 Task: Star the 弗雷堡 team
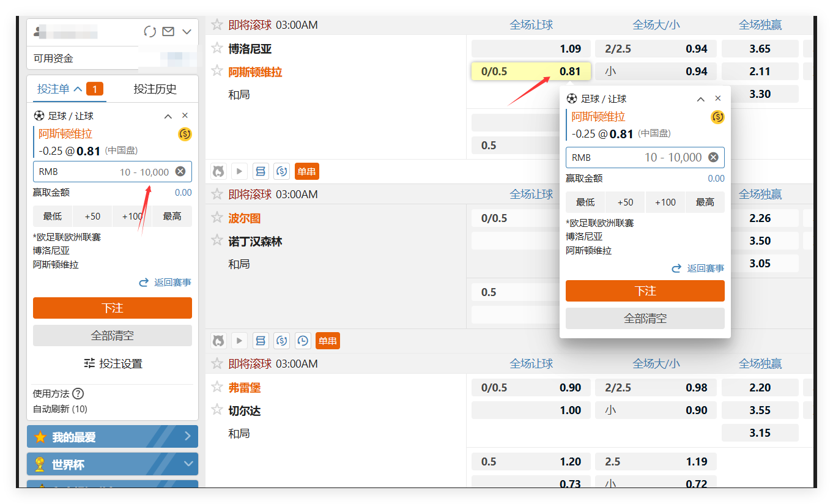tap(217, 387)
